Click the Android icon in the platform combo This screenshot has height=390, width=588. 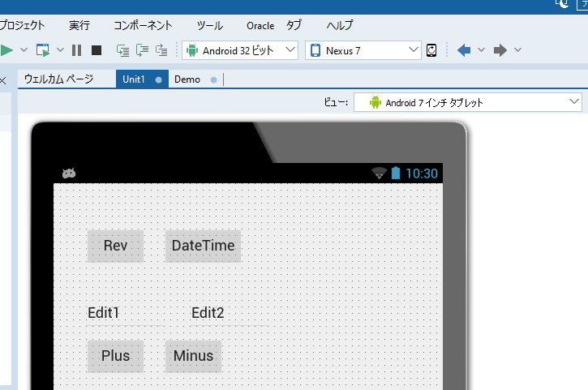192,50
